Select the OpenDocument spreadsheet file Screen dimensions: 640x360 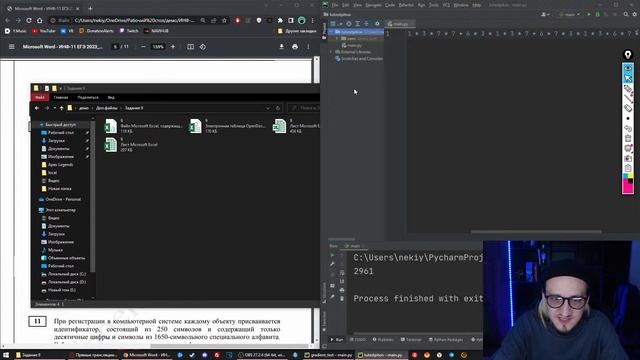227,126
